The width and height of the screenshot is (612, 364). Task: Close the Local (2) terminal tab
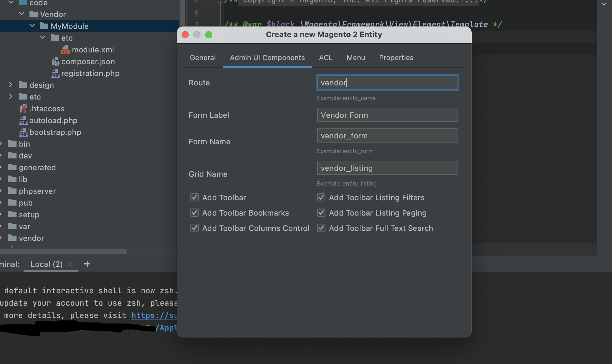(x=70, y=264)
